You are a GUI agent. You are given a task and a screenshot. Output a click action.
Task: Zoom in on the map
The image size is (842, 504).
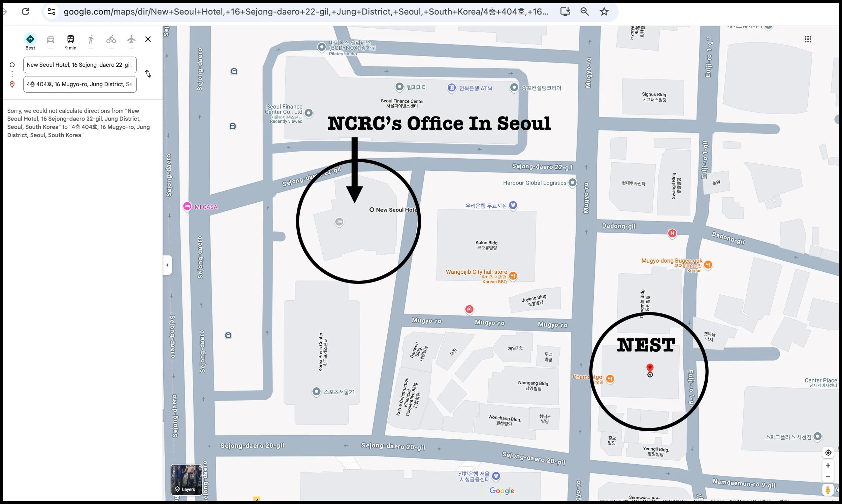pyautogui.click(x=828, y=466)
